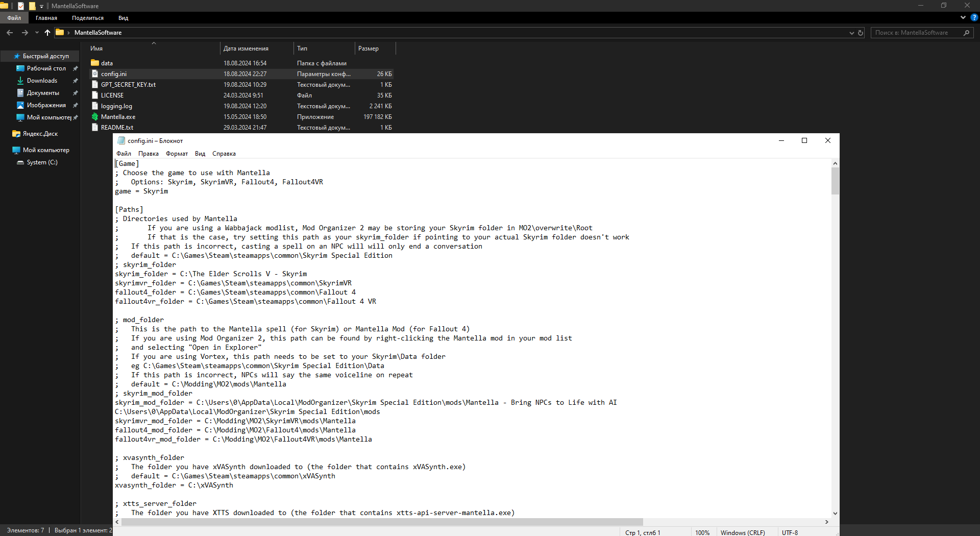
Task: Click Notepad's scroll left arrow
Action: coord(117,522)
